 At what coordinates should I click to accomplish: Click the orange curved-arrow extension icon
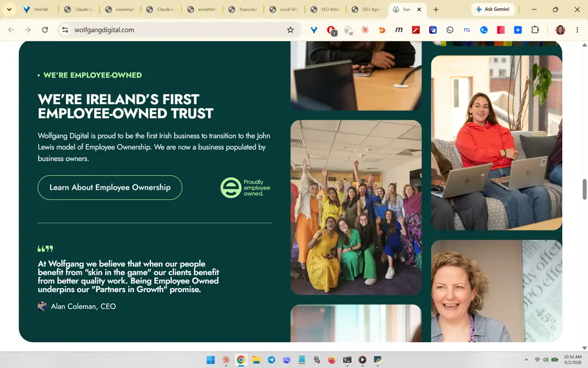pos(382,30)
